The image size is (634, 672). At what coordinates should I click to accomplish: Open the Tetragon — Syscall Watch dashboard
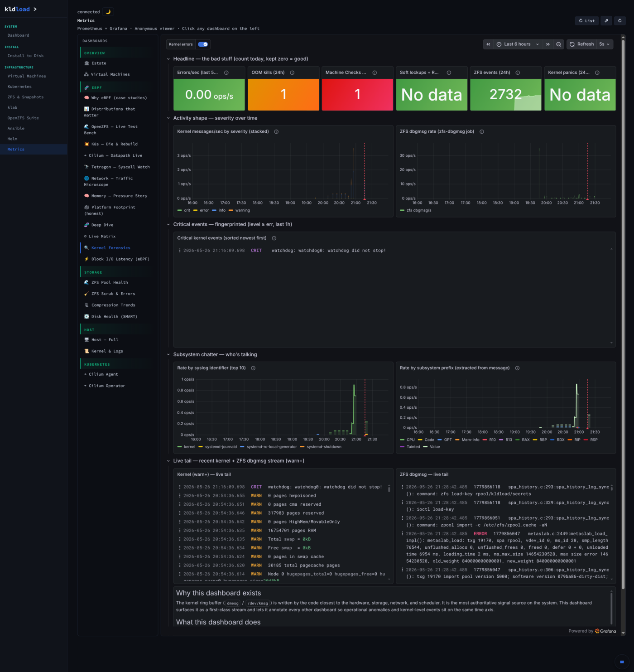pos(117,167)
